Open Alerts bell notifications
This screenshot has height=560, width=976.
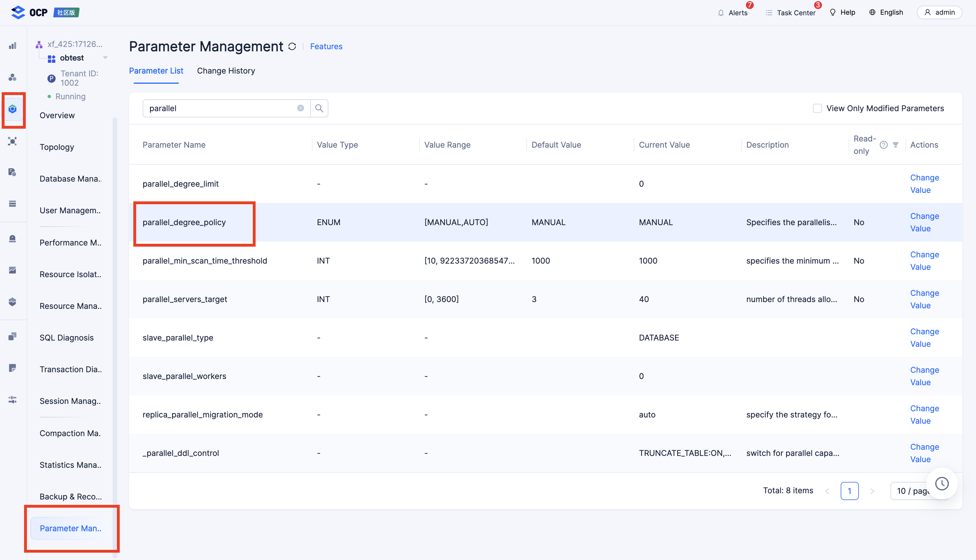pyautogui.click(x=733, y=12)
